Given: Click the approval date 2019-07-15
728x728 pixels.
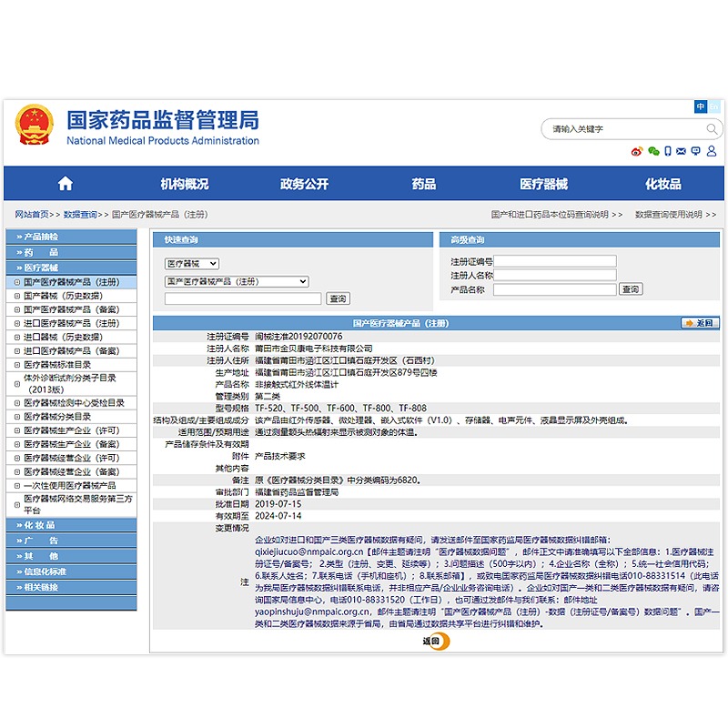Looking at the screenshot, I should 278,504.
